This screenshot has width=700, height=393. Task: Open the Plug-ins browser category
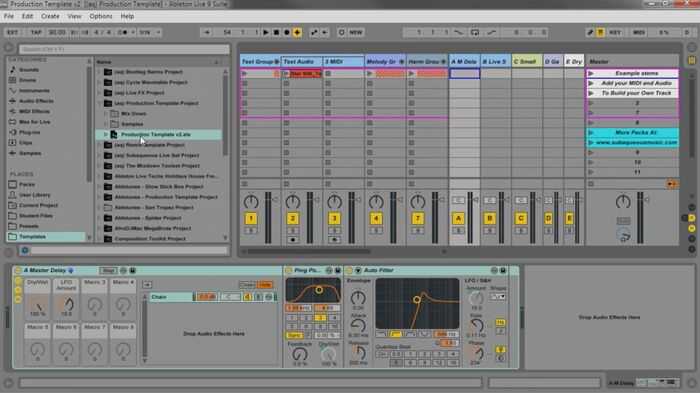(29, 132)
